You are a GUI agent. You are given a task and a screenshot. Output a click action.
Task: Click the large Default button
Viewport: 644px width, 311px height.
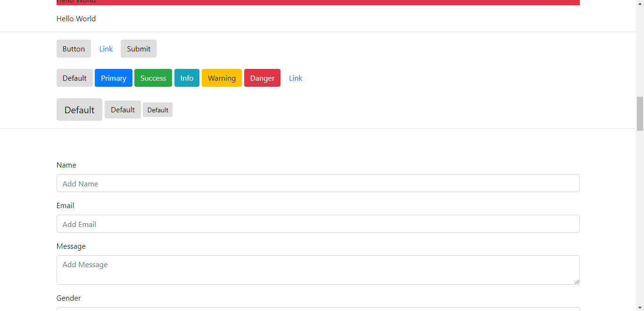(79, 109)
